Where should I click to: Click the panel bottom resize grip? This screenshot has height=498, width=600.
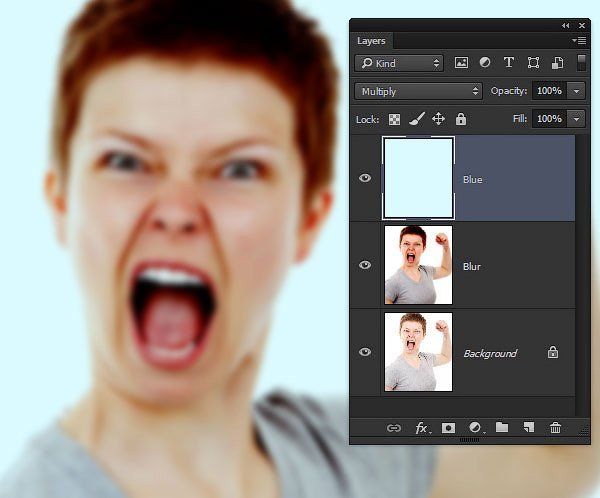point(469,440)
